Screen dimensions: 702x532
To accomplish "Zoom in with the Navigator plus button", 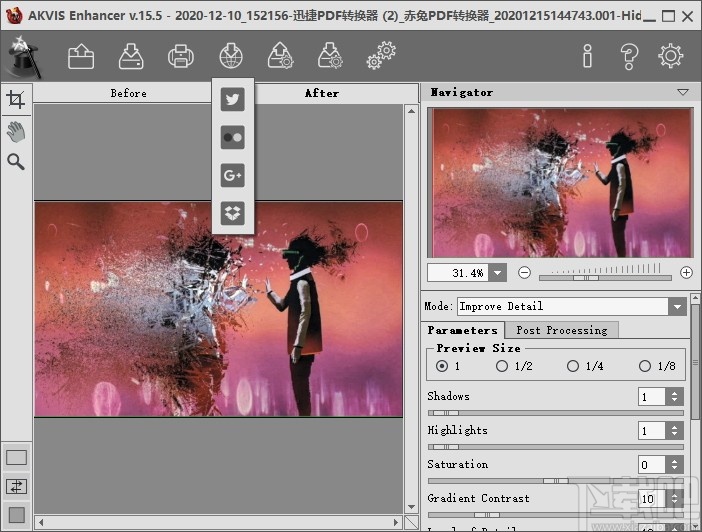I will click(686, 273).
